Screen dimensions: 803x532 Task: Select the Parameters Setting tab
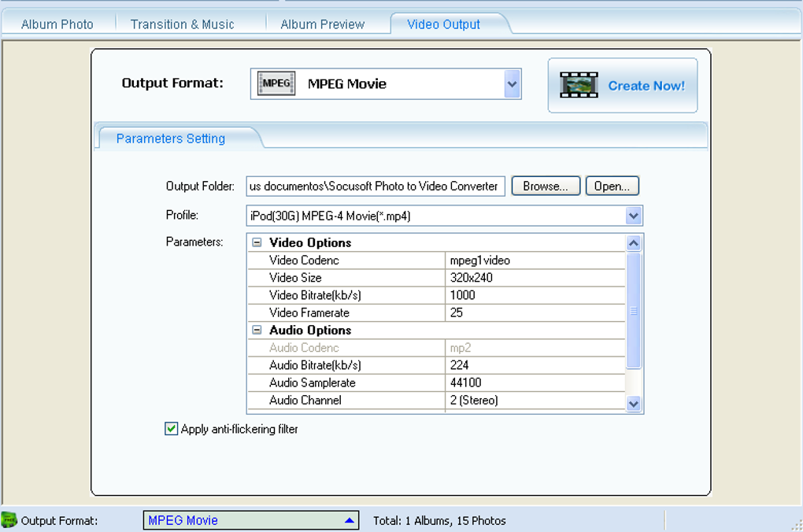pos(171,139)
